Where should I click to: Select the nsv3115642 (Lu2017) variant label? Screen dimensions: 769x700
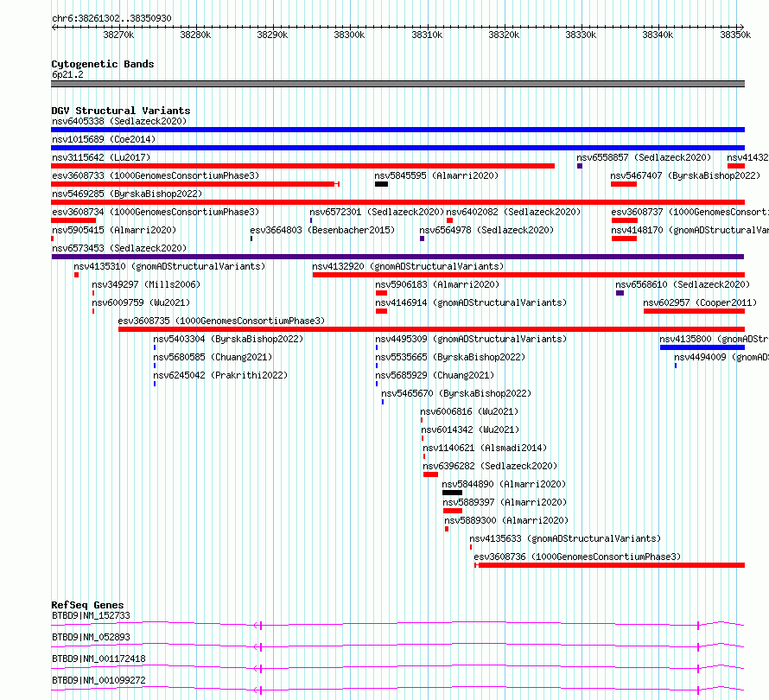point(101,157)
